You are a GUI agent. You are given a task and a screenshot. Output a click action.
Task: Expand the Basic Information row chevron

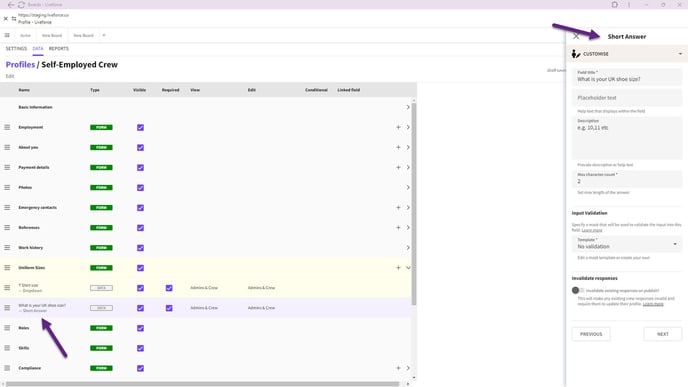[x=408, y=107]
